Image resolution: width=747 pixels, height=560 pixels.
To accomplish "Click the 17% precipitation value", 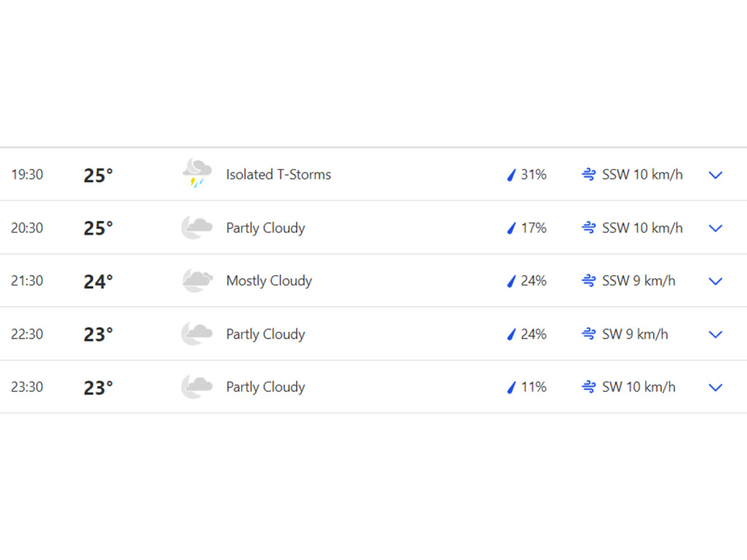I will coord(533,228).
